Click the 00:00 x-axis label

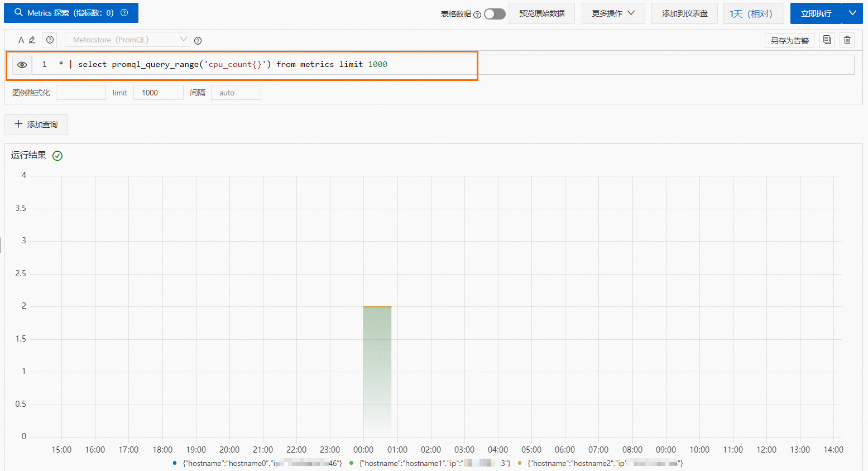click(x=363, y=450)
